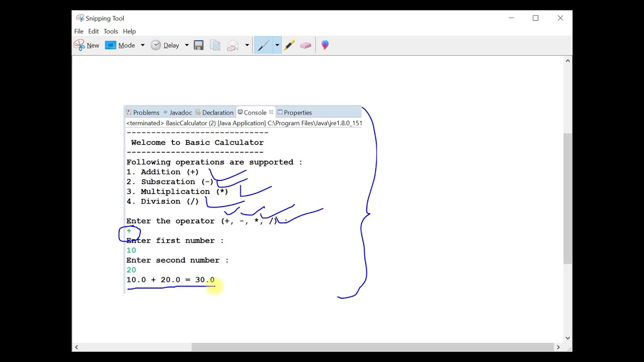Click the '3. Multiplication (*)' line
Viewport: 644px width, 362px height.
(177, 192)
